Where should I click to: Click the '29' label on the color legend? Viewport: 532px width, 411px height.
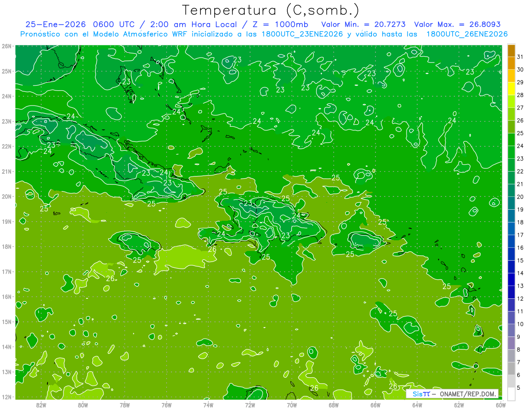[520, 82]
